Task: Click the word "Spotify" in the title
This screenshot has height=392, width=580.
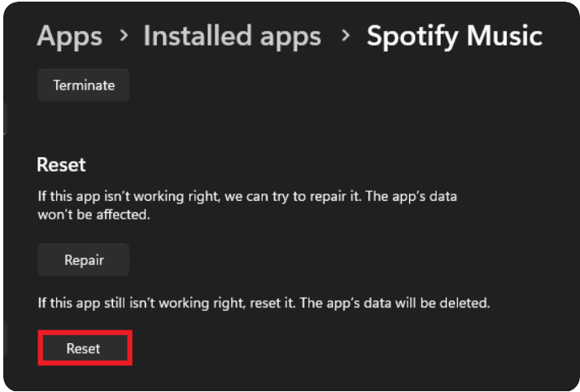Action: (x=413, y=37)
